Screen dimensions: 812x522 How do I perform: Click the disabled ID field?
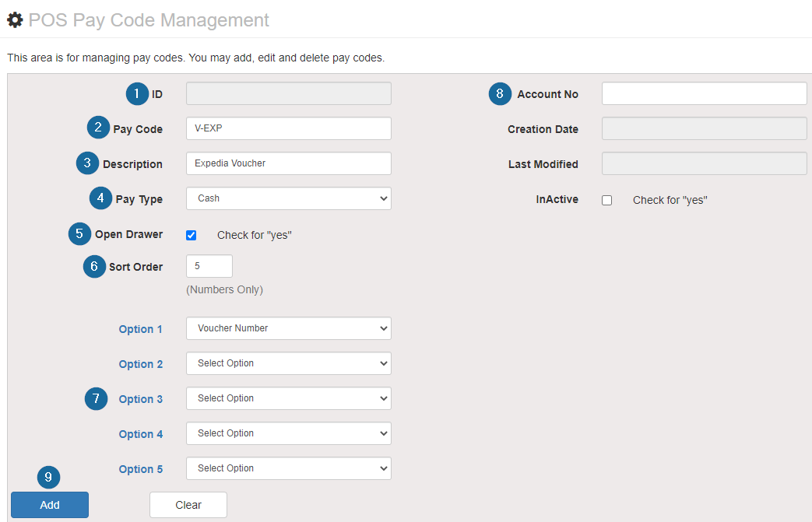(289, 93)
